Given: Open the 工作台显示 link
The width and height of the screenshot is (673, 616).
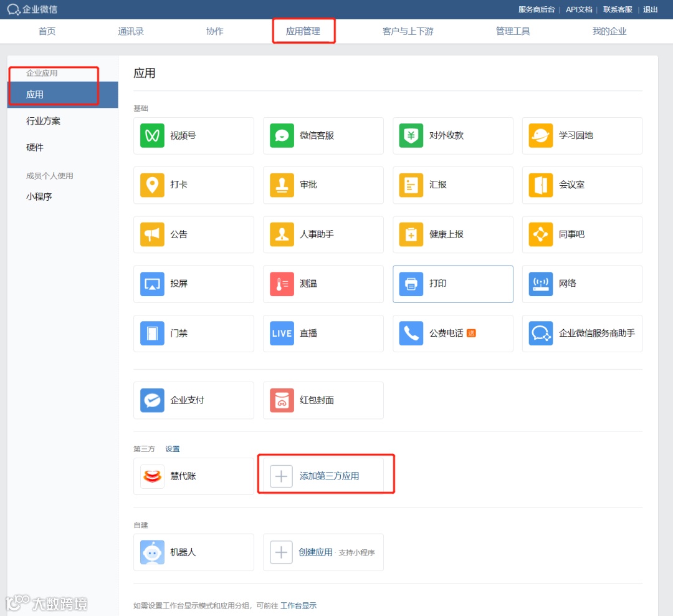Looking at the screenshot, I should click(x=298, y=605).
